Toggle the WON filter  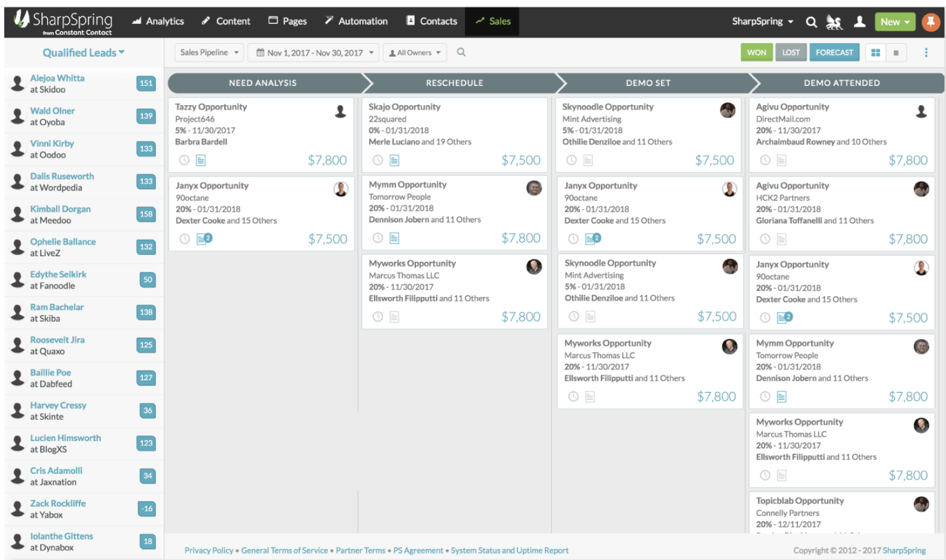756,52
